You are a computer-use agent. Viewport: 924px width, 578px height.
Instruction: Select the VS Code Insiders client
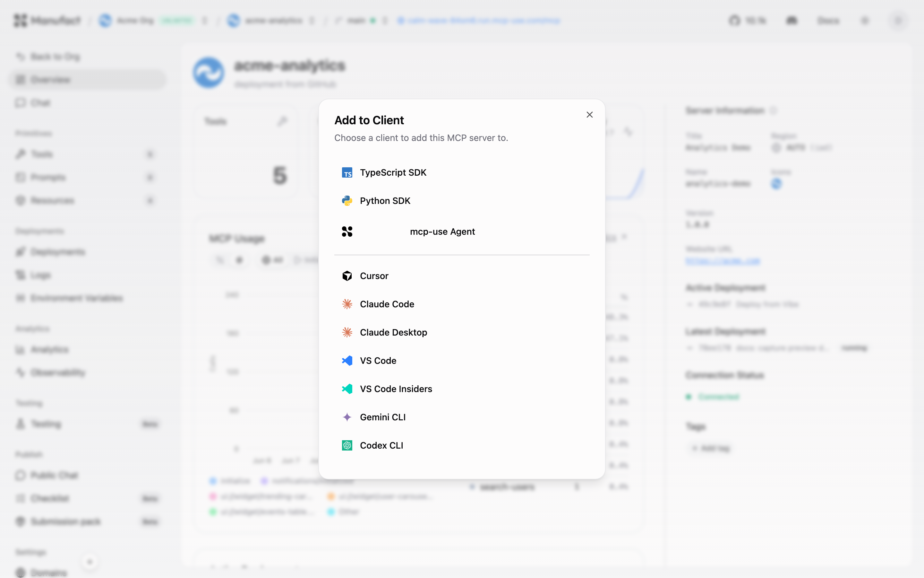(x=462, y=389)
